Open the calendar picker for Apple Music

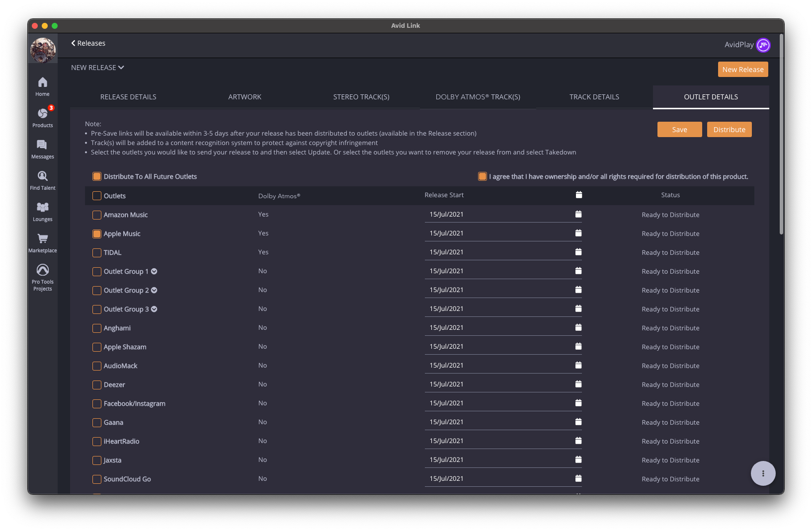(578, 233)
